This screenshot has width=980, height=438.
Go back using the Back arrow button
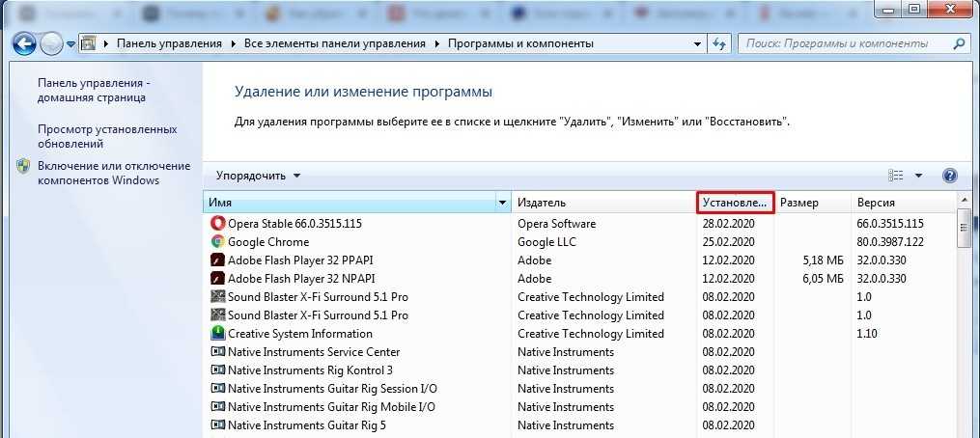tap(24, 43)
